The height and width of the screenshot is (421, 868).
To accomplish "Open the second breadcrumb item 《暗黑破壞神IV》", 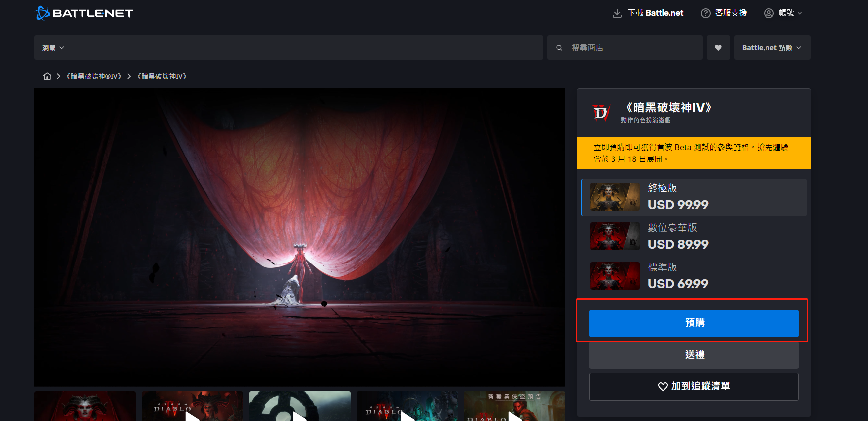I will 162,76.
